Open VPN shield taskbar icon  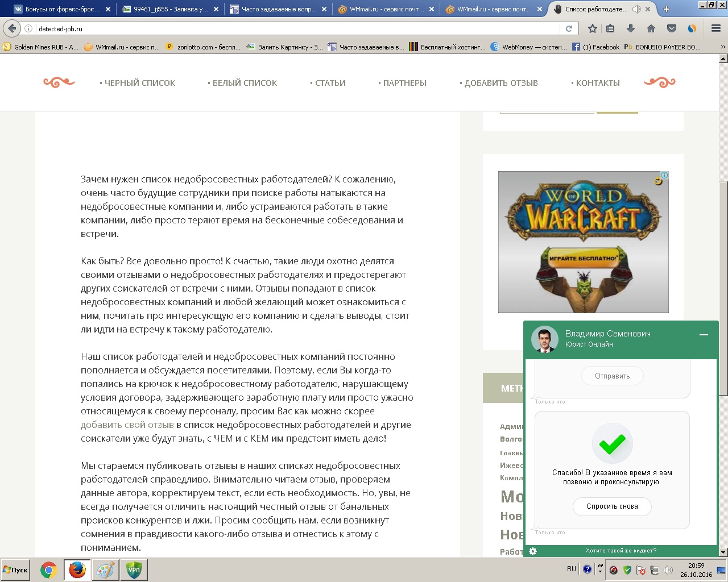(134, 569)
